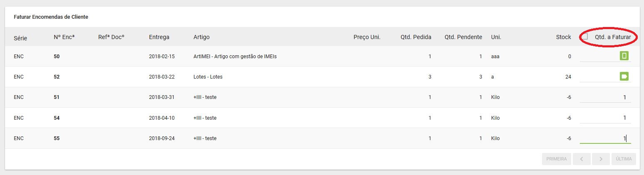Go to next page arrow

(601, 159)
